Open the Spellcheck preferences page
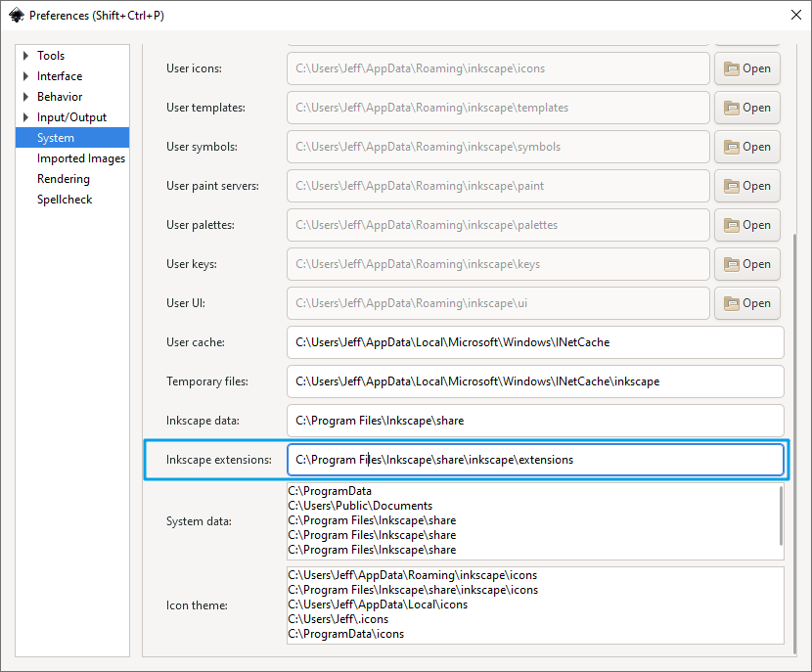Screen dimensions: 812x672 pyautogui.click(x=65, y=200)
